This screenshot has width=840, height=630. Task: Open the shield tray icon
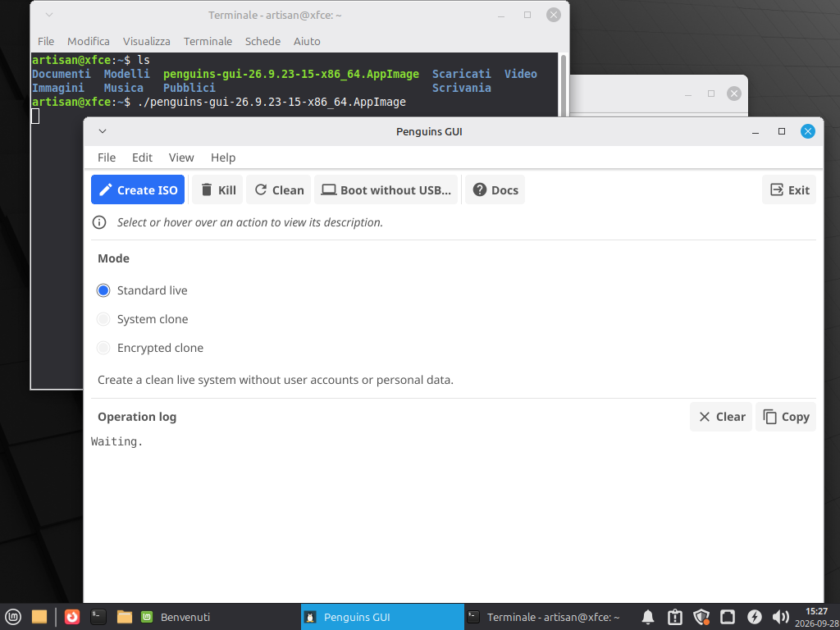tap(701, 617)
